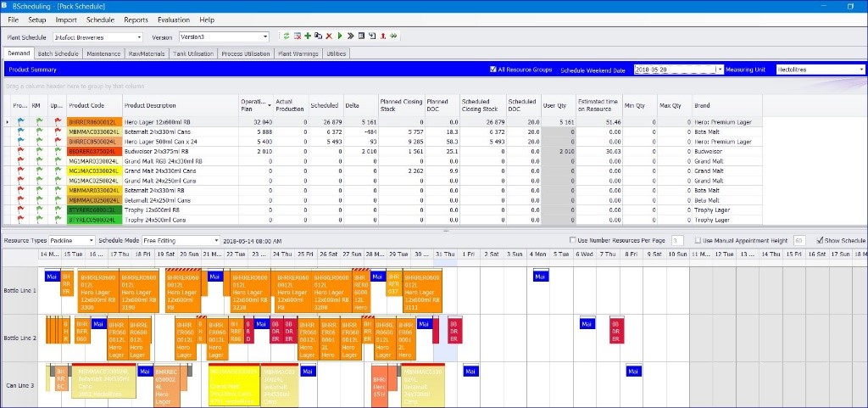Open the Evaluation menu
868x408 pixels.
click(x=174, y=19)
